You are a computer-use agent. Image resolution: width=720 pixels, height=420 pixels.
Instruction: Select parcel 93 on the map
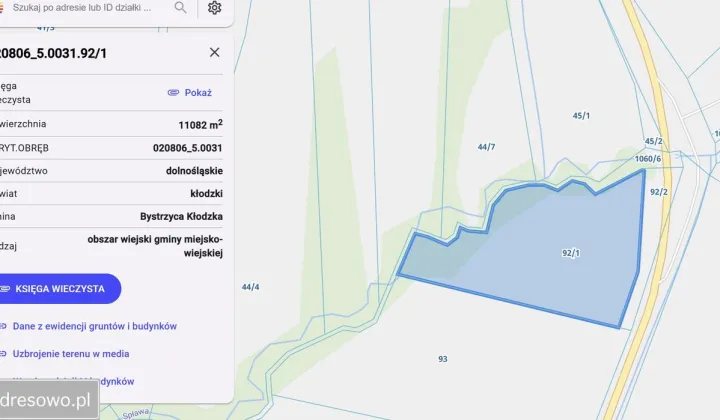[443, 359]
